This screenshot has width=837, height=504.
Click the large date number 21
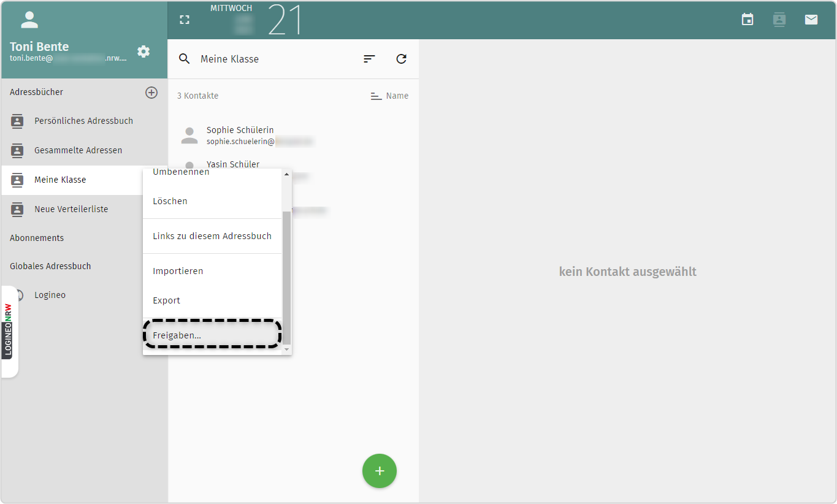(x=286, y=20)
